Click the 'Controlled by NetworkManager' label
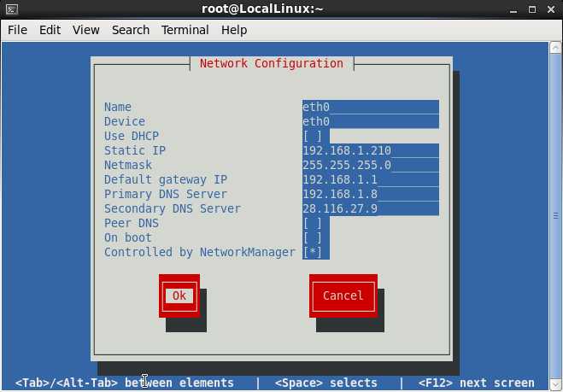This screenshot has height=392, width=563. point(200,252)
